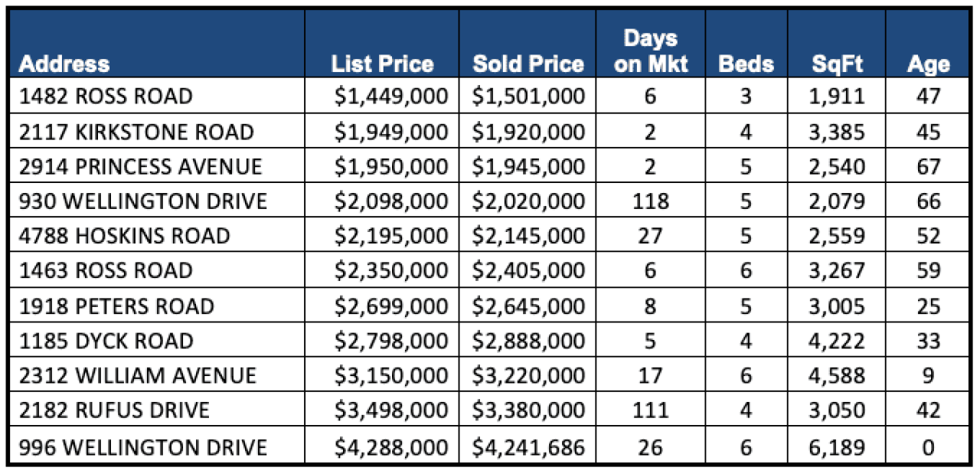
Task: Click the List Price column header
Action: point(382,64)
